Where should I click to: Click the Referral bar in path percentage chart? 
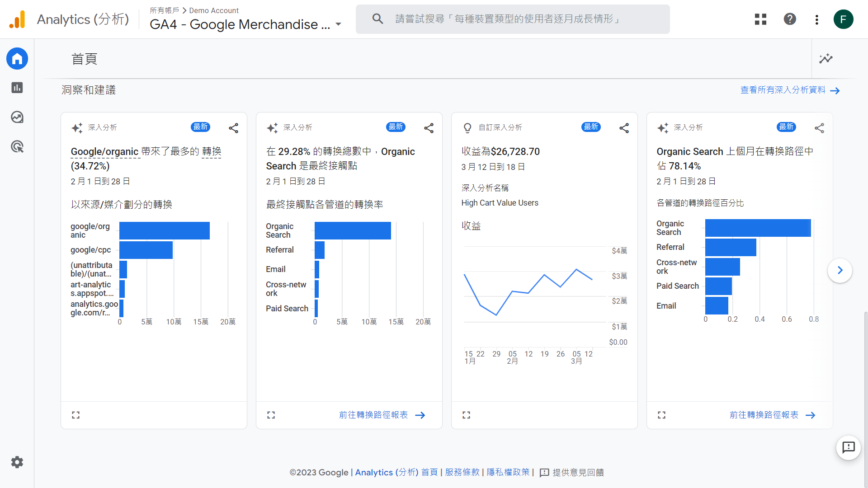(731, 247)
